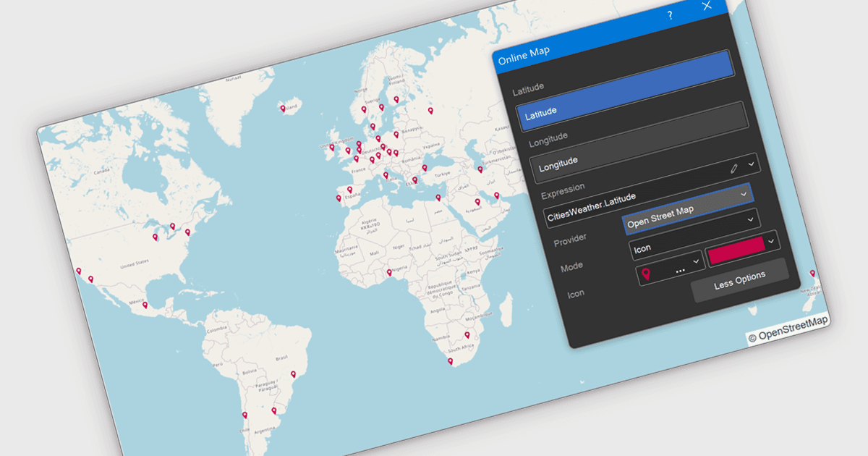Click the map pin in Finland
Viewport: 868px width, 456px height.
point(396,99)
